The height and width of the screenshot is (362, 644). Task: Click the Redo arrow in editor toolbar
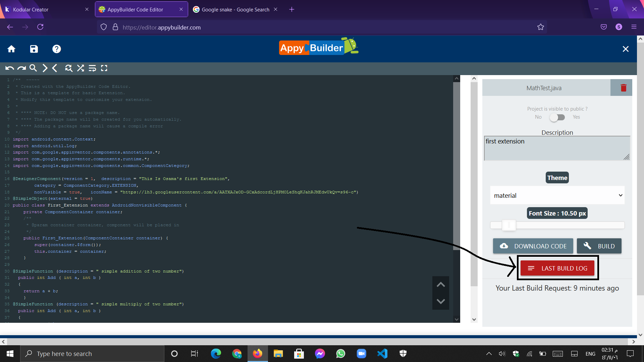(21, 68)
